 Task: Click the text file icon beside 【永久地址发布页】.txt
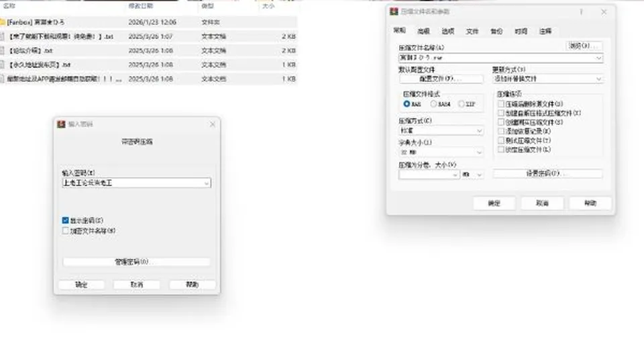pyautogui.click(x=3, y=64)
